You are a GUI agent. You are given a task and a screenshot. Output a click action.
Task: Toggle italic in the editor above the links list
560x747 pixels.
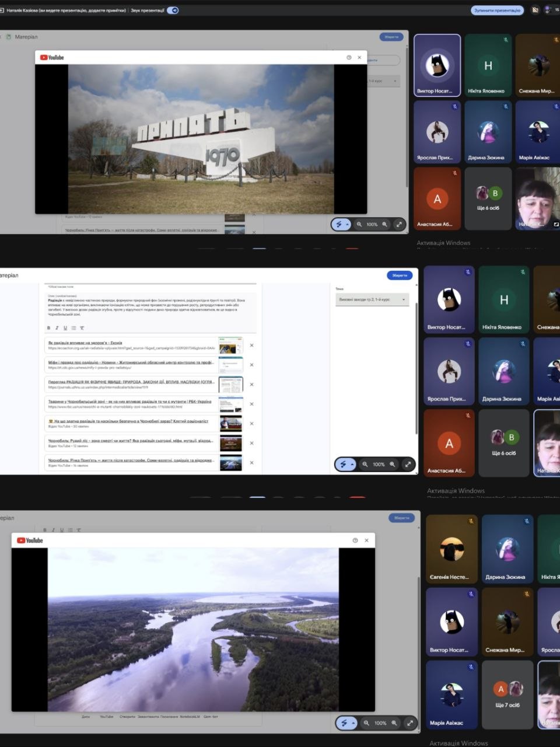[57, 328]
